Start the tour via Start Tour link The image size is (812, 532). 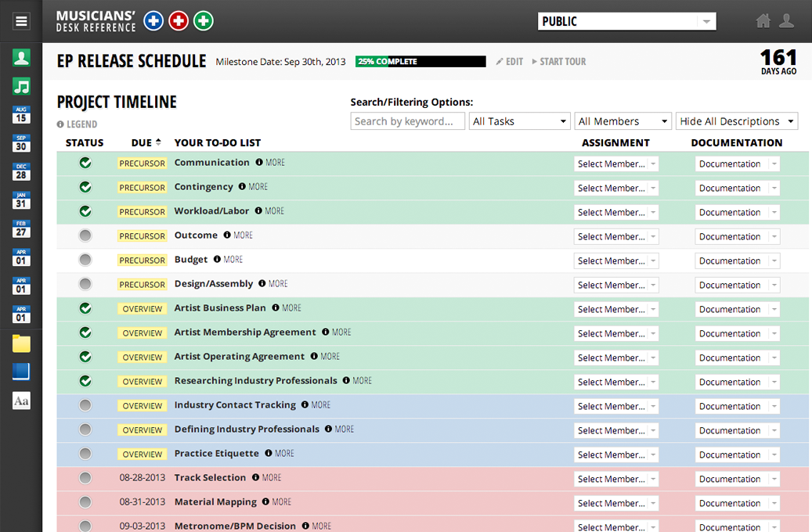[x=558, y=61]
